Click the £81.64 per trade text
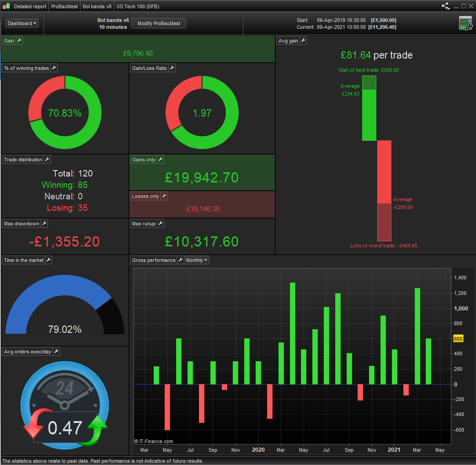The image size is (476, 465). [376, 55]
